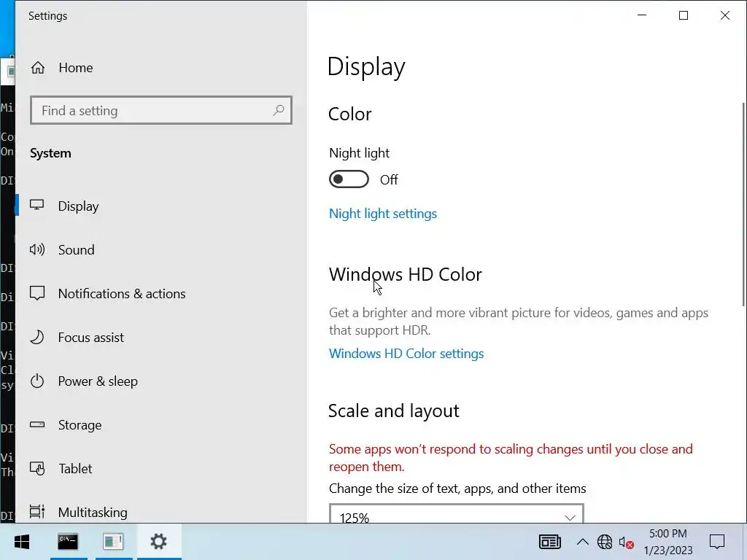
Task: Switch to Command Prompt in taskbar
Action: 68,542
